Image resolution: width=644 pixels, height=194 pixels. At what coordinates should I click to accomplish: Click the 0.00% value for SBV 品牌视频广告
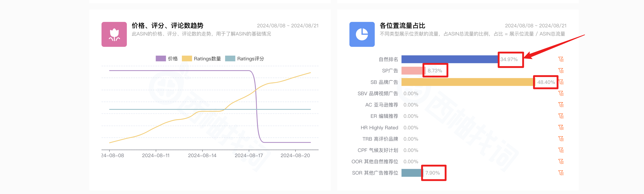tap(411, 94)
